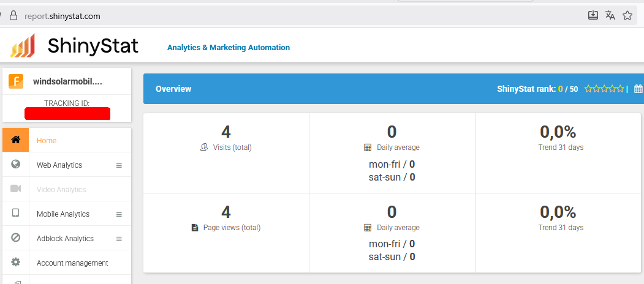The image size is (644, 284).
Task: Click the orange site favicon beside windsolarmobil
Action: point(16,81)
